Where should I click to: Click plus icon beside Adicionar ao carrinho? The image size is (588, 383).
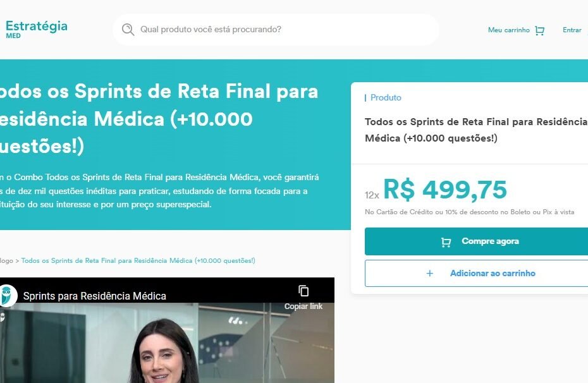(x=430, y=273)
